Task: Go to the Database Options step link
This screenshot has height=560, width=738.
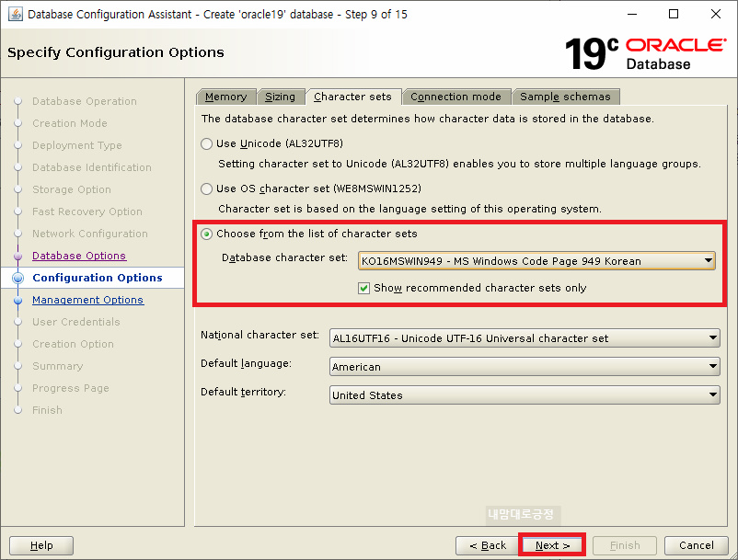Action: coord(79,256)
